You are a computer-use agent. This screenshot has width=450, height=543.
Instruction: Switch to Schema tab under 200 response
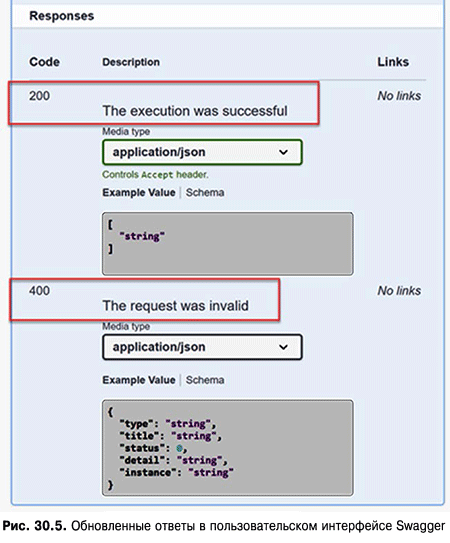[x=205, y=193]
